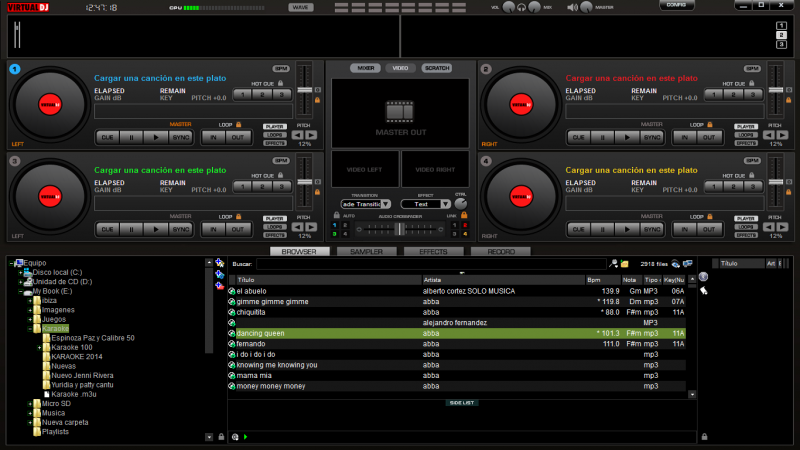Click the audio crossfader handle
Image resolution: width=800 pixels, height=450 pixels.
(x=399, y=229)
